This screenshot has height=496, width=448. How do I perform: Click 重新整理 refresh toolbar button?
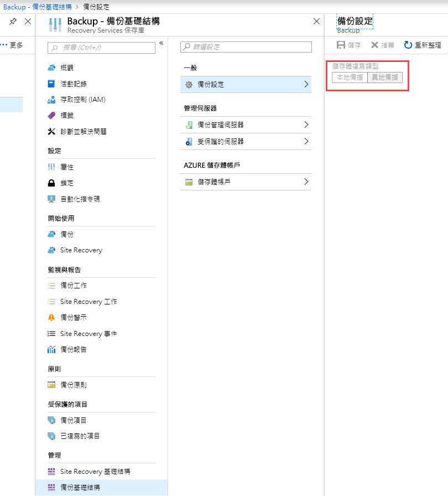click(x=423, y=45)
